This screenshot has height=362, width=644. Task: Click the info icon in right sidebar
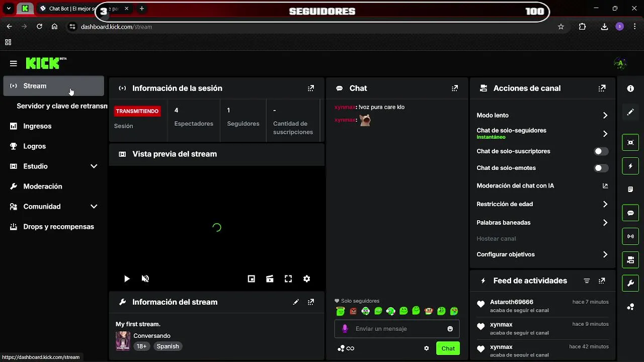click(x=630, y=88)
